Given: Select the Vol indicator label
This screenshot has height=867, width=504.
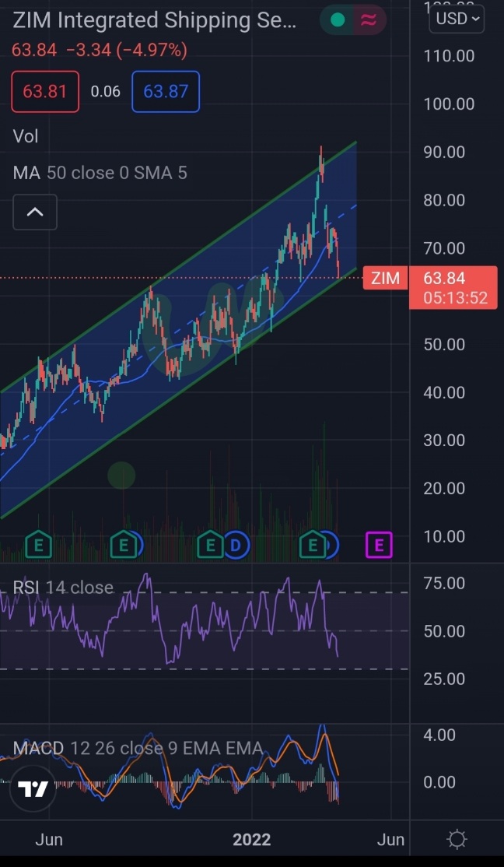Looking at the screenshot, I should [x=26, y=136].
